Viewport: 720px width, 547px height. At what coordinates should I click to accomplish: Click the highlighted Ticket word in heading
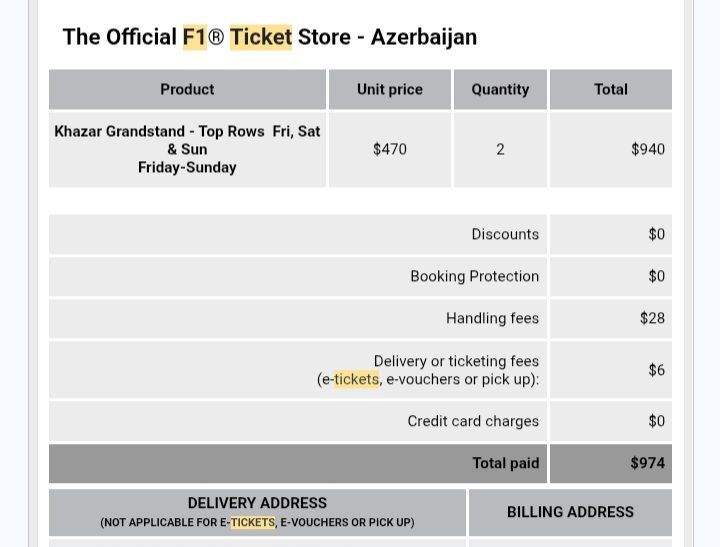(x=260, y=37)
